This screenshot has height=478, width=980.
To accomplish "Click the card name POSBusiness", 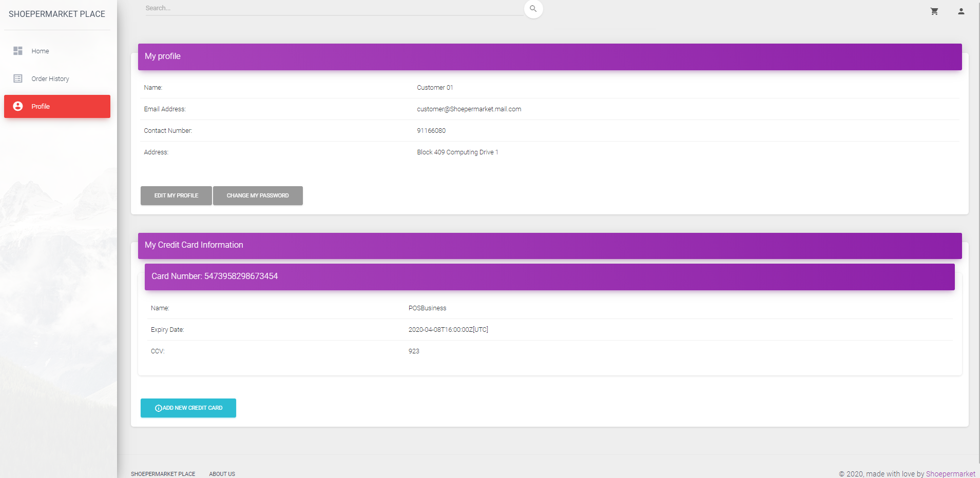I will (427, 308).
